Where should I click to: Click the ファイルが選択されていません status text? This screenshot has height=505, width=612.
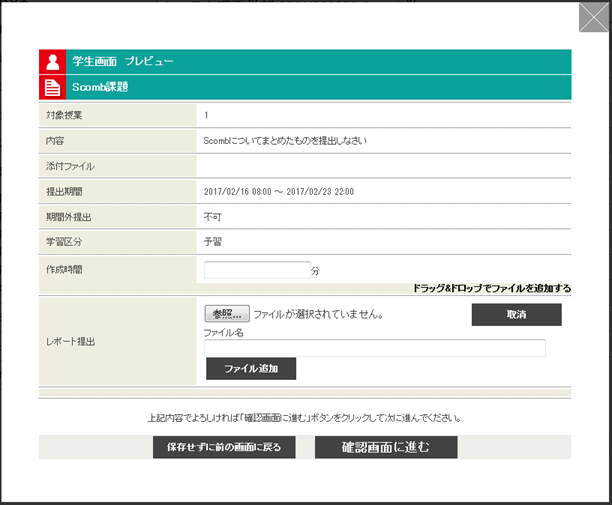(319, 314)
